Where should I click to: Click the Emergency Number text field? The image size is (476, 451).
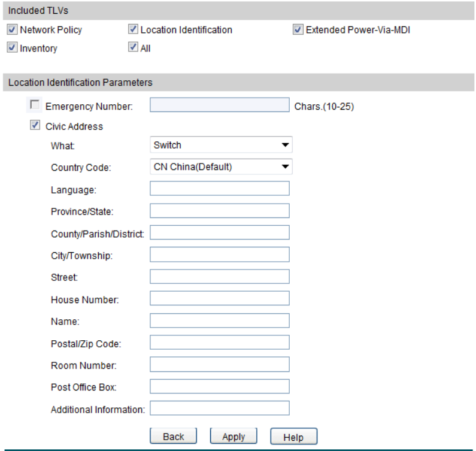(x=219, y=105)
